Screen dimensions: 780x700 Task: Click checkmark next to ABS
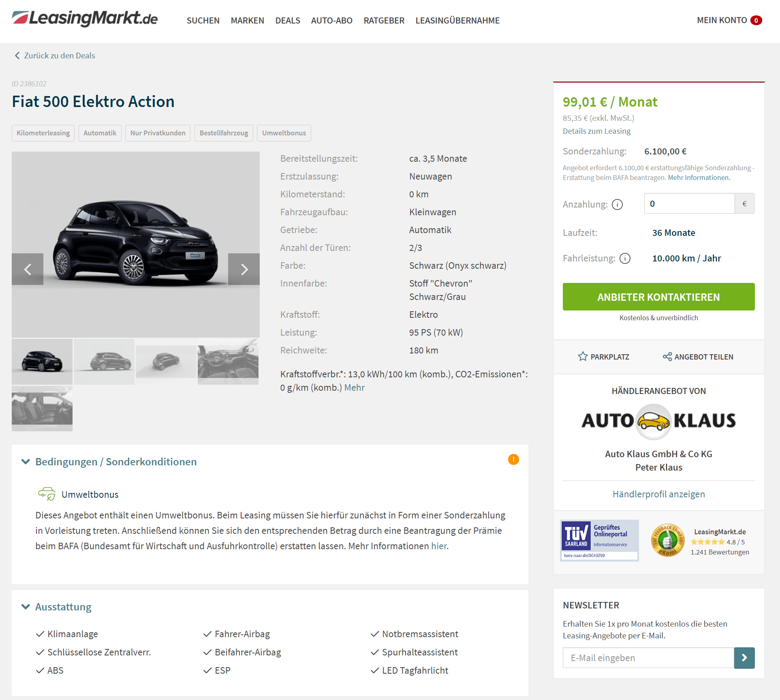(40, 670)
